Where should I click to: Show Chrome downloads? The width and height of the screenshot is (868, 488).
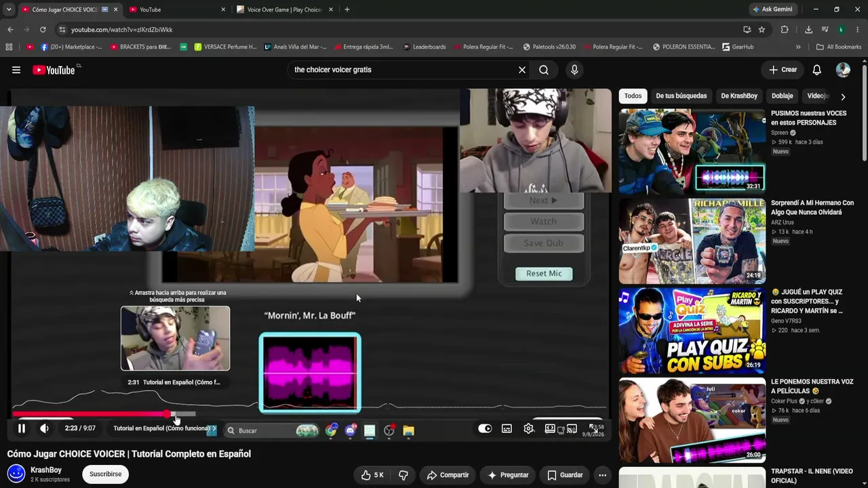[x=808, y=30]
